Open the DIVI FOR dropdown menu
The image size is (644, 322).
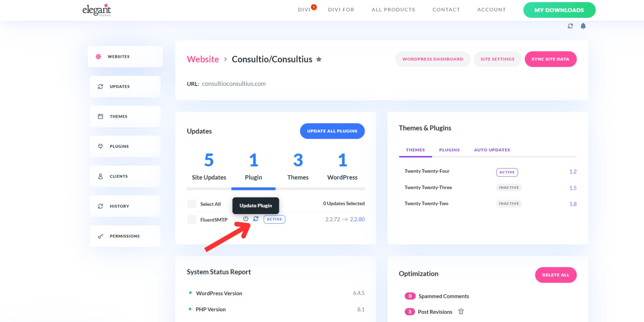(341, 10)
